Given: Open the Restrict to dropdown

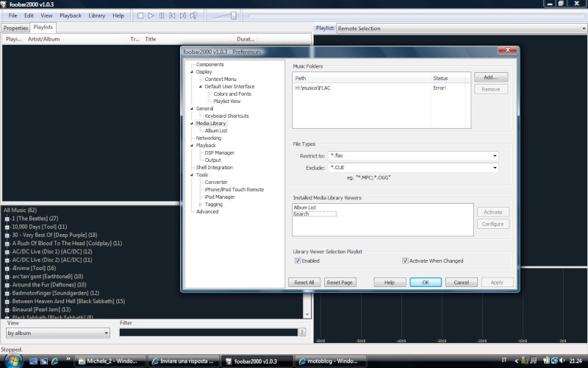Looking at the screenshot, I should pyautogui.click(x=495, y=156).
